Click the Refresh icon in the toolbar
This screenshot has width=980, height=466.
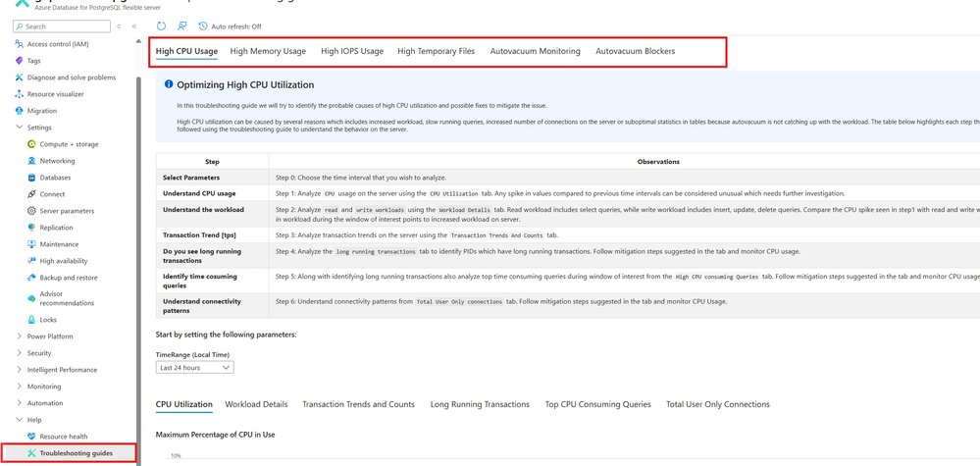pos(161,26)
